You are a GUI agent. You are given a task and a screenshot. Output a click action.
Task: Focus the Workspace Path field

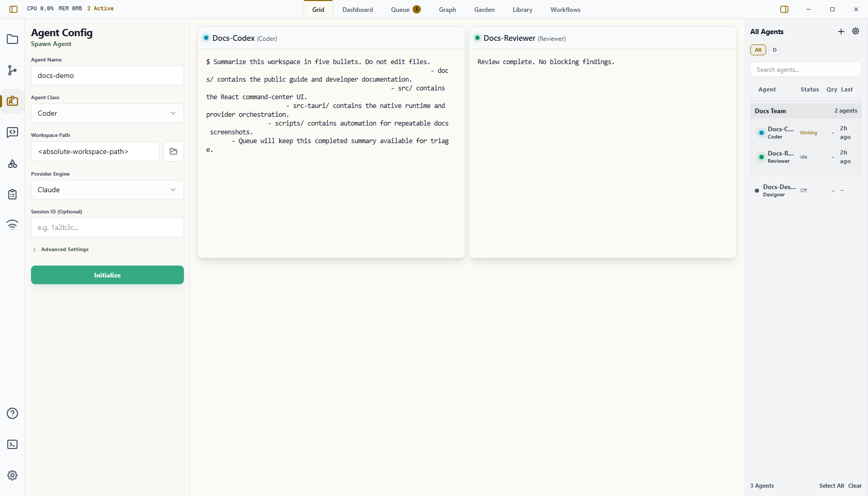95,151
